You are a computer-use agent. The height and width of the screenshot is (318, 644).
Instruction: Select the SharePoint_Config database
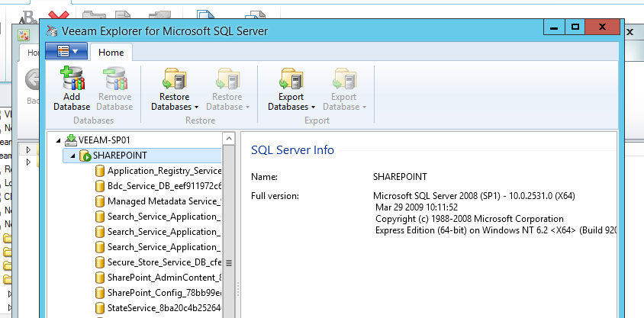164,293
